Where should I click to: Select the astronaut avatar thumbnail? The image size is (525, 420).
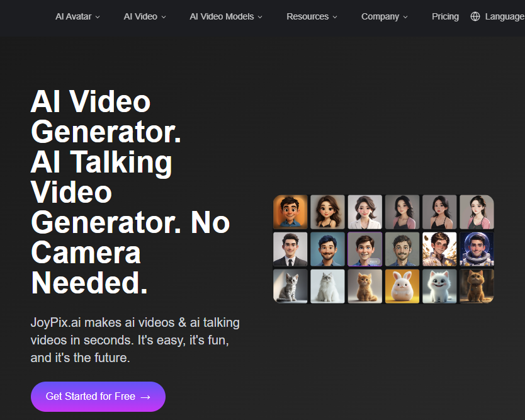click(476, 249)
